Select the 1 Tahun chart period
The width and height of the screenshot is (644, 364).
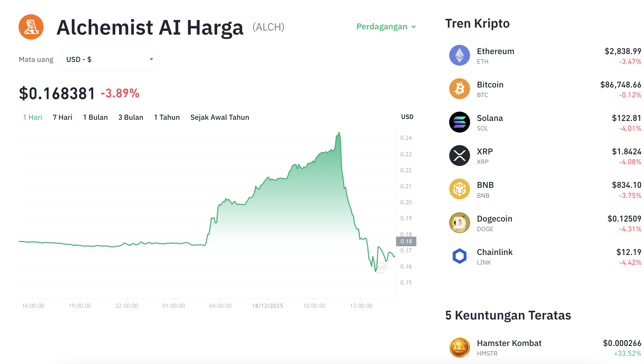click(167, 117)
